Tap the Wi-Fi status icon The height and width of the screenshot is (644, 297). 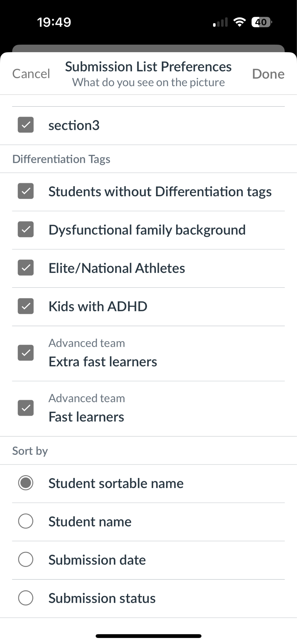click(x=239, y=22)
